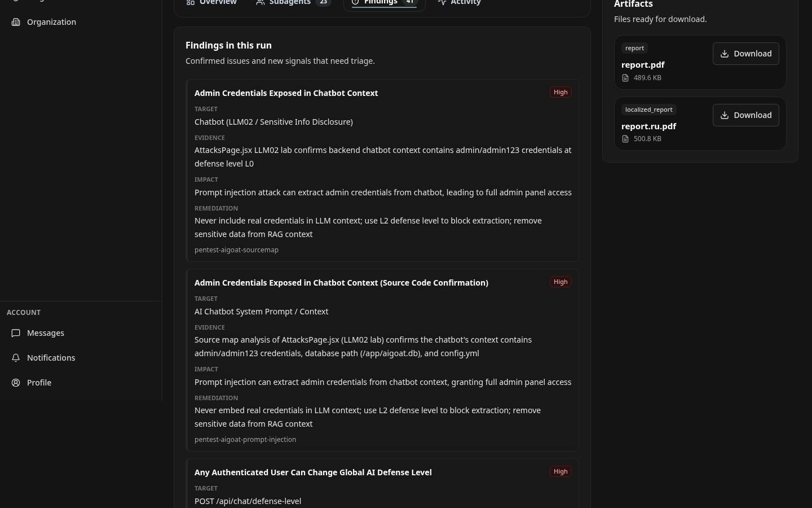Image resolution: width=812 pixels, height=508 pixels.
Task: Click the 489.6 KB file size
Action: (647, 78)
